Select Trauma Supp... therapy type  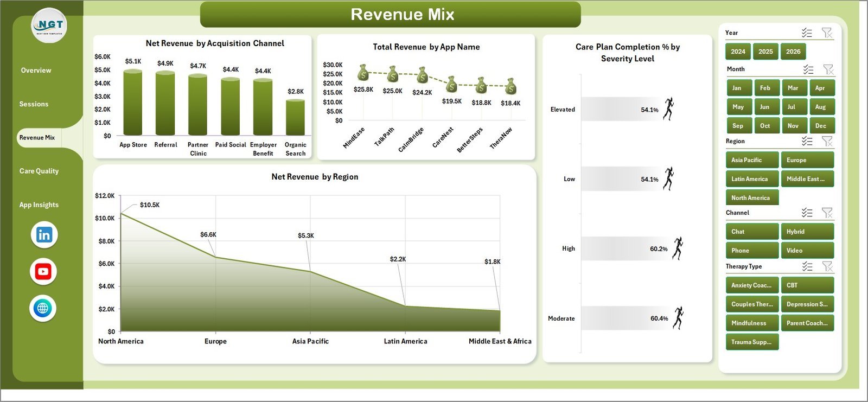point(752,342)
